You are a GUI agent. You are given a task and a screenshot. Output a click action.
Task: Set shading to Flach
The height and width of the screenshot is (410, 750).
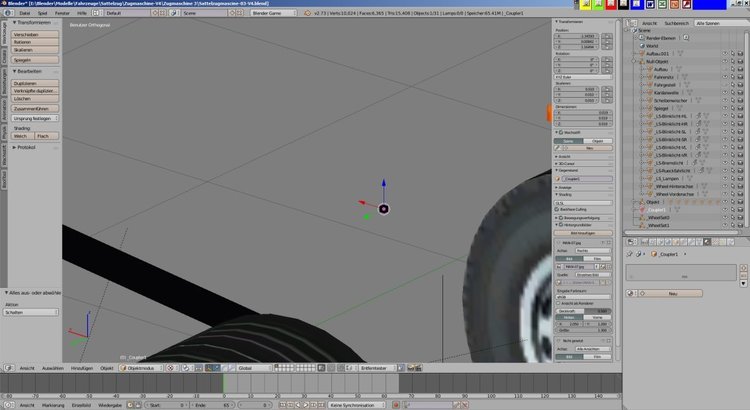point(47,136)
